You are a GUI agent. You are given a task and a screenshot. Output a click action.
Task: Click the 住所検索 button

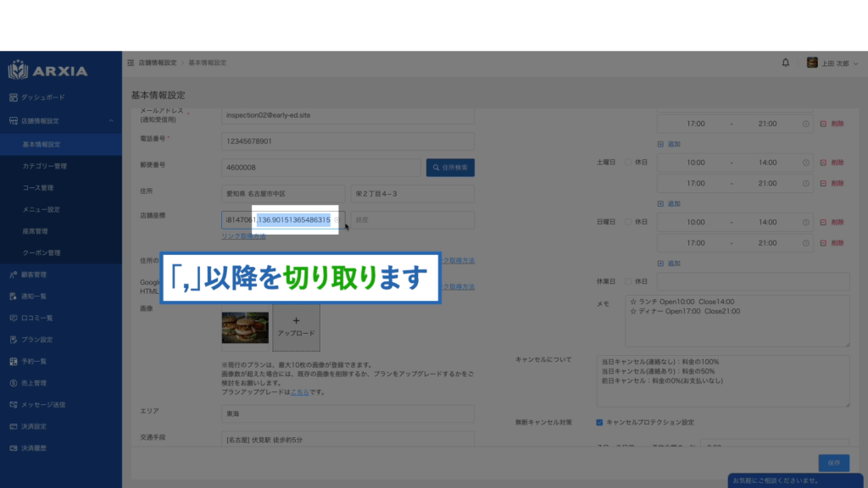point(450,168)
